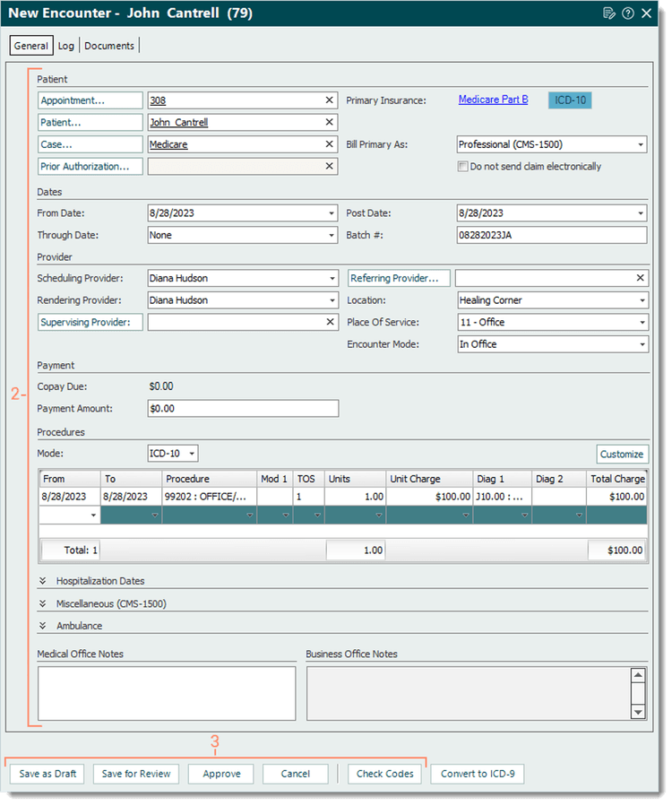Clear the Patient John Cantrell field
Viewport: 672px width, 806px height.
[x=330, y=122]
